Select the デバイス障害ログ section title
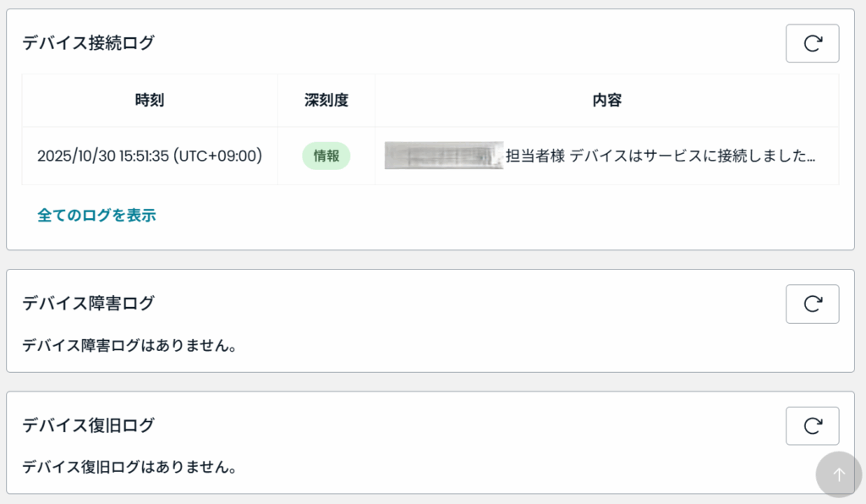Viewport: 866px width, 504px height. click(x=89, y=303)
